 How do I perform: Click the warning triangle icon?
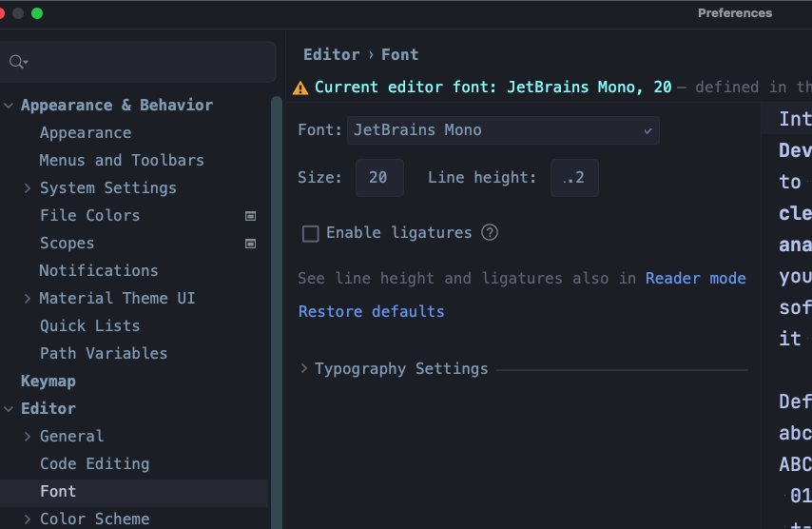(x=300, y=88)
